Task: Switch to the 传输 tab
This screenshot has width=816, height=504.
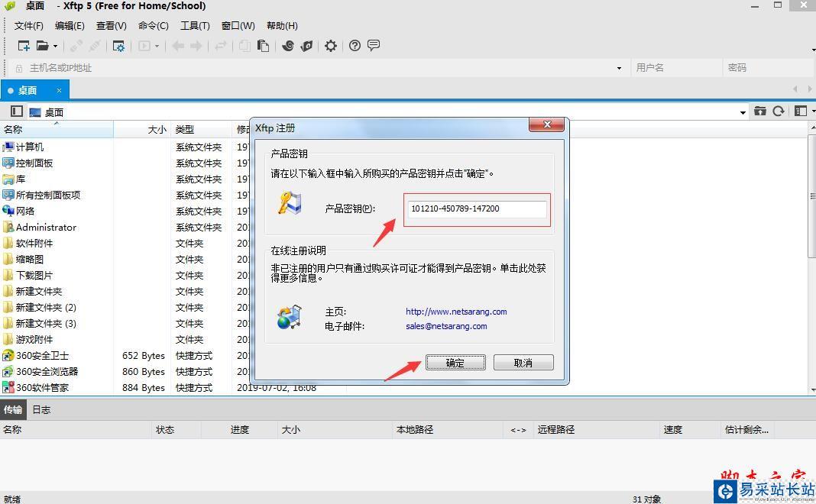Action: (13, 410)
